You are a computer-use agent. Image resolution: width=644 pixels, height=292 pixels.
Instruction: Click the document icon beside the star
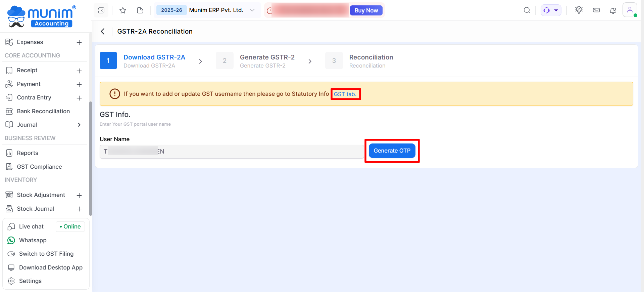(x=140, y=10)
